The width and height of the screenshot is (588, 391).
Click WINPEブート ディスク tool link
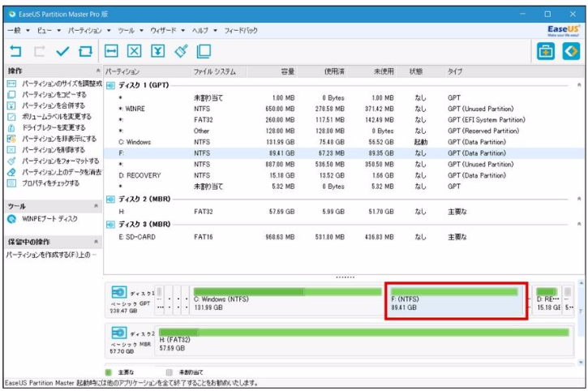49,219
